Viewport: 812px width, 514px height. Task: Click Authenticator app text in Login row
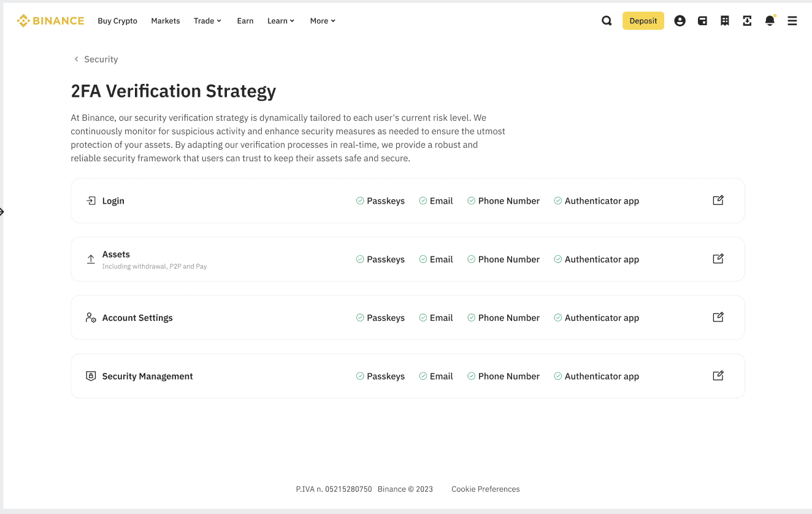(602, 201)
